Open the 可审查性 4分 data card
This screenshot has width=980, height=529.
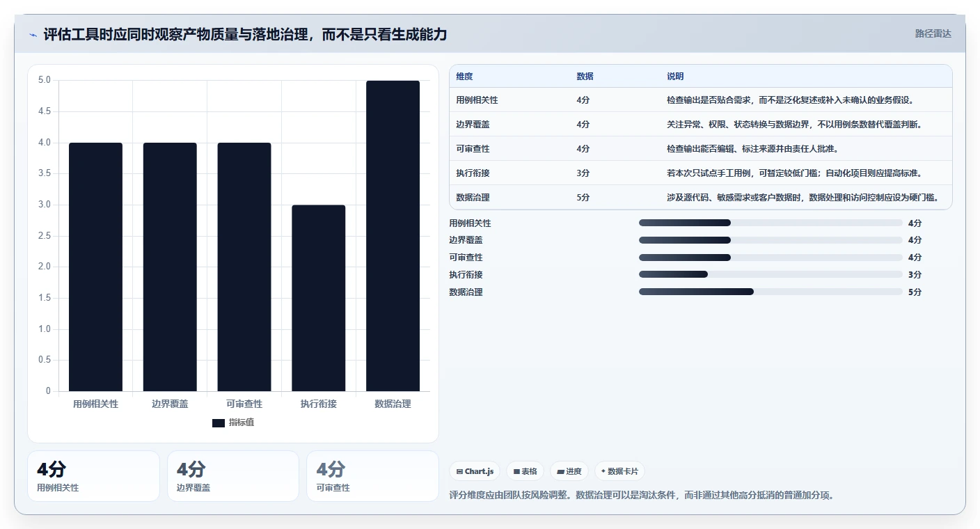[x=372, y=476]
